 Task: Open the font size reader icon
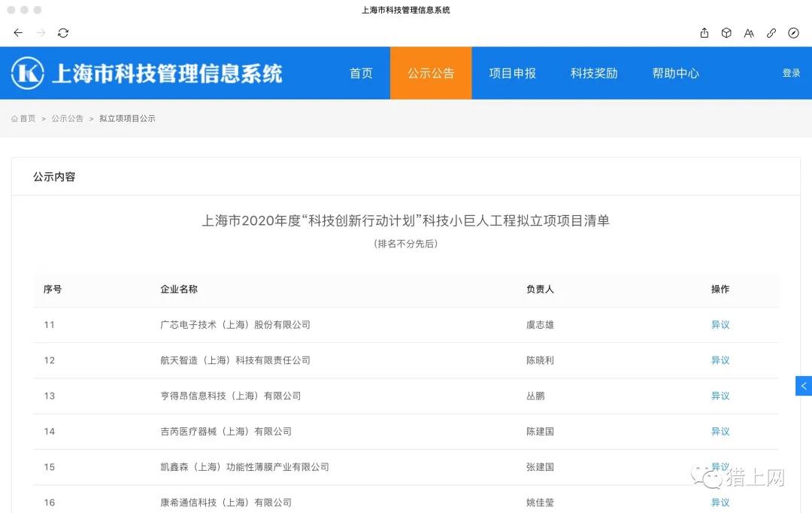click(x=749, y=33)
